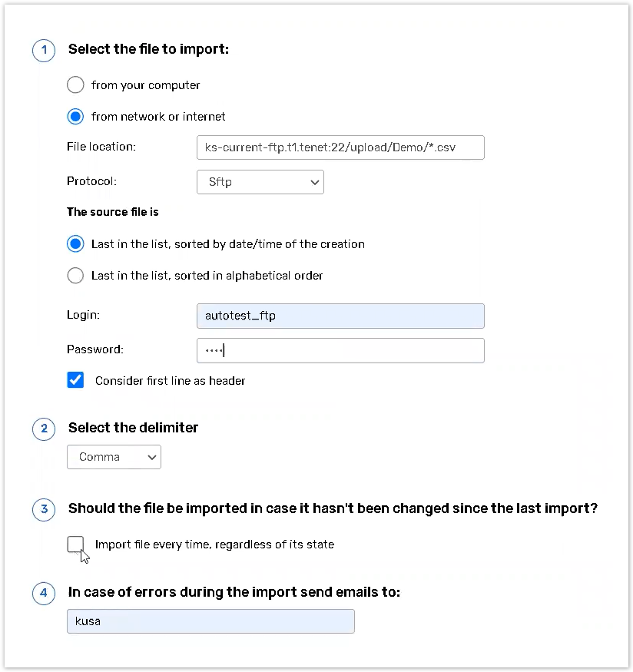
Task: Click into the File location field
Action: pyautogui.click(x=340, y=147)
